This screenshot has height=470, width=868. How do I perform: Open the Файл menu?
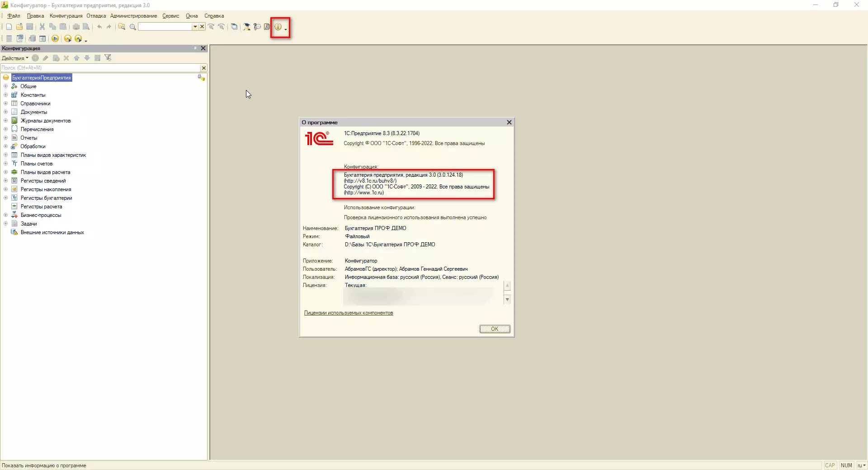(14, 16)
